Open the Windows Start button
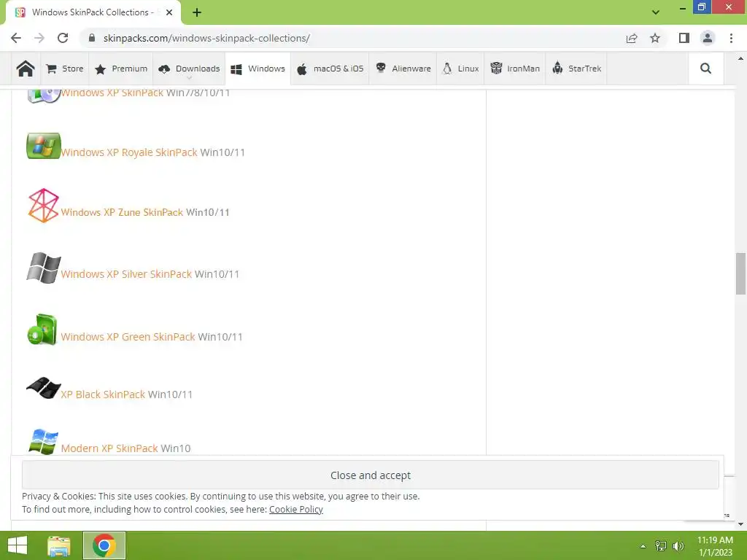The image size is (747, 560). tap(18, 545)
